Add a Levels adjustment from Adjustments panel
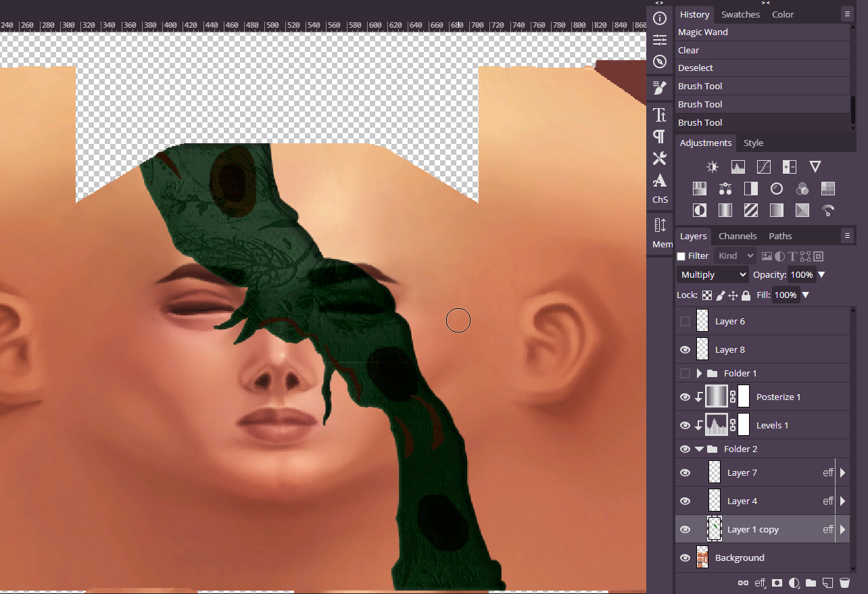 click(x=738, y=167)
